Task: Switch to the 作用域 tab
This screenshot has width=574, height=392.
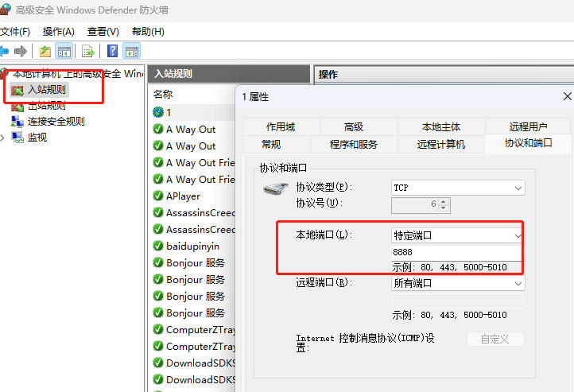Action: click(281, 126)
